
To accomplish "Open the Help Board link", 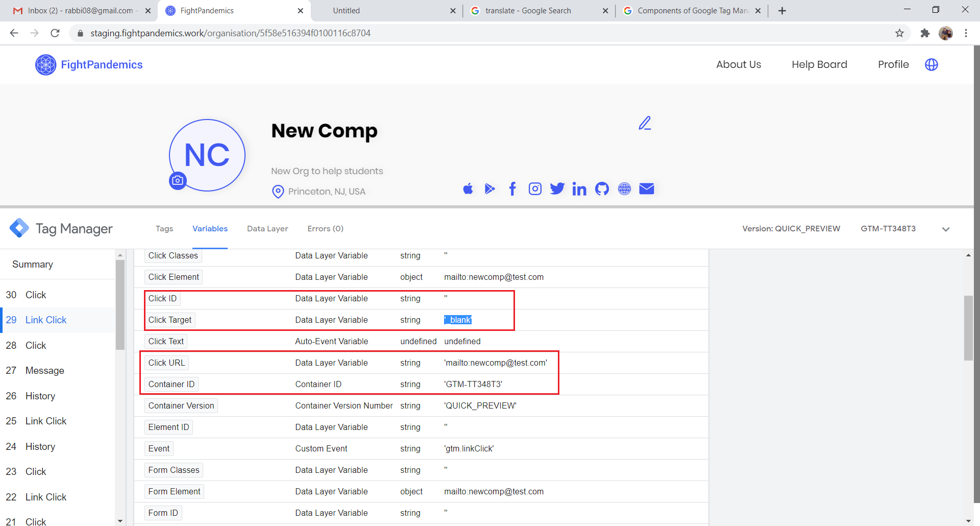I will point(819,64).
